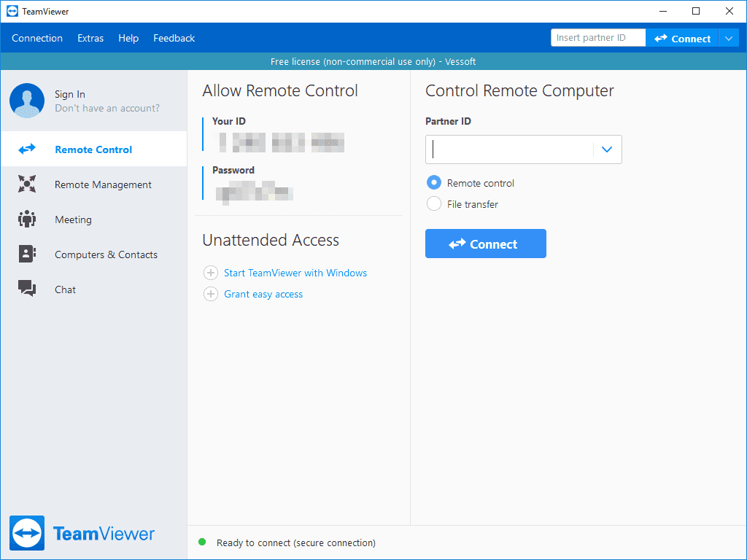
Task: Click plus icon beside Grant easy access
Action: [x=211, y=294]
